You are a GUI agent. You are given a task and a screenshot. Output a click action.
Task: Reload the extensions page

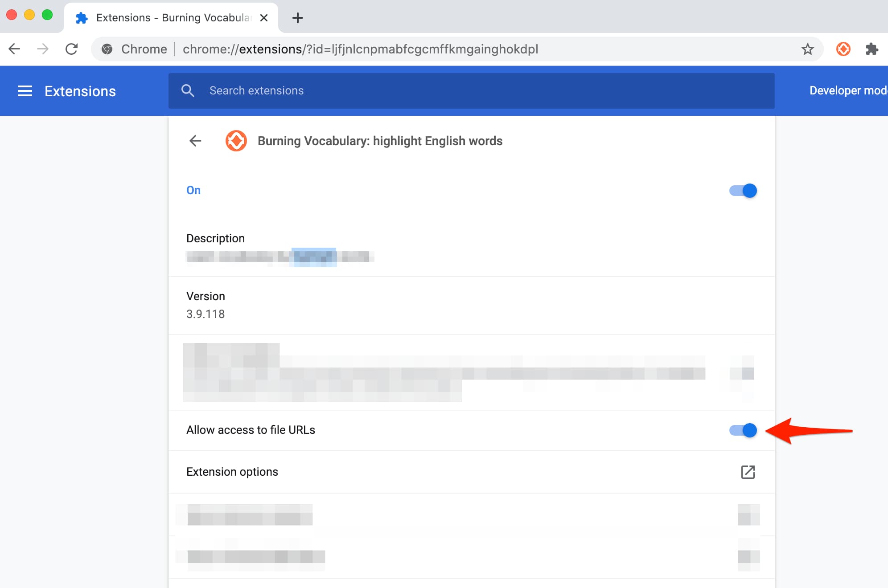(x=71, y=49)
